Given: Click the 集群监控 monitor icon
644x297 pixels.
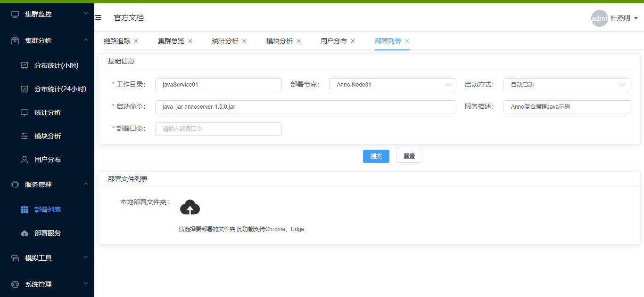Looking at the screenshot, I should 15,14.
